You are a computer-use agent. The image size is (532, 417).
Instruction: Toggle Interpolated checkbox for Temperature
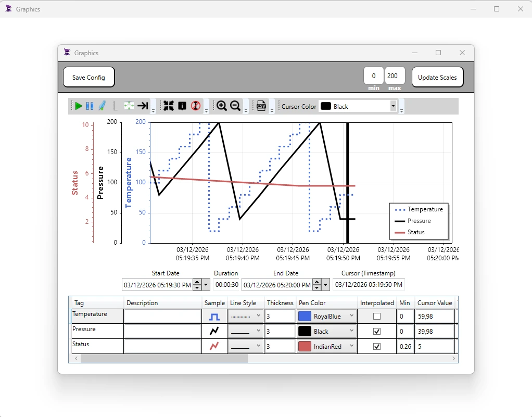click(376, 316)
